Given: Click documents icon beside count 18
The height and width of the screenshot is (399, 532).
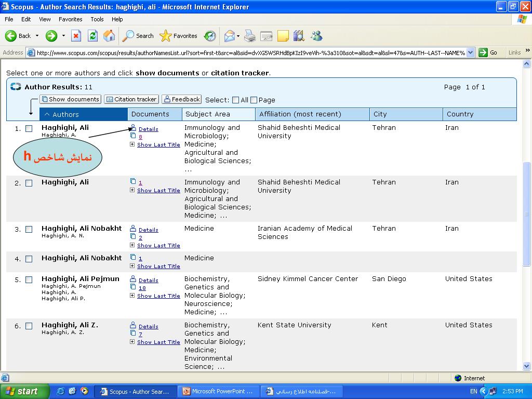Looking at the screenshot, I should 133,287.
